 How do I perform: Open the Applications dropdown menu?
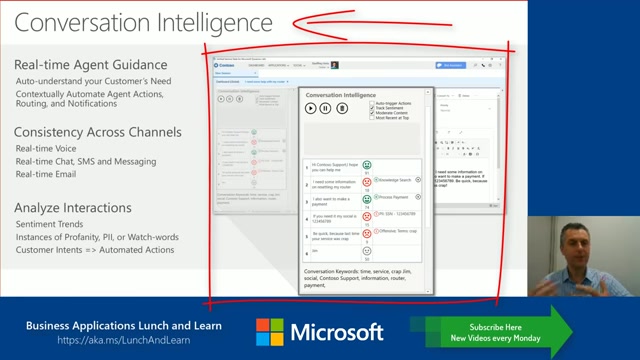point(278,65)
